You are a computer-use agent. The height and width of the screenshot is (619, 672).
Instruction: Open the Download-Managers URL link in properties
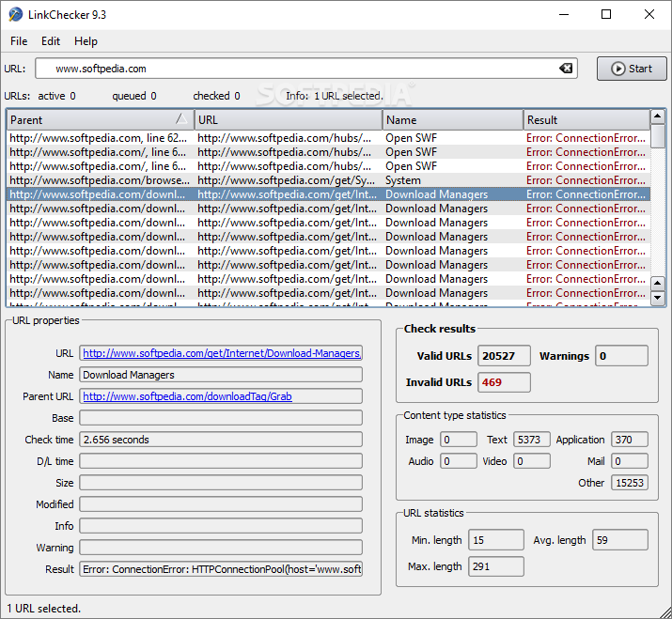pos(222,353)
